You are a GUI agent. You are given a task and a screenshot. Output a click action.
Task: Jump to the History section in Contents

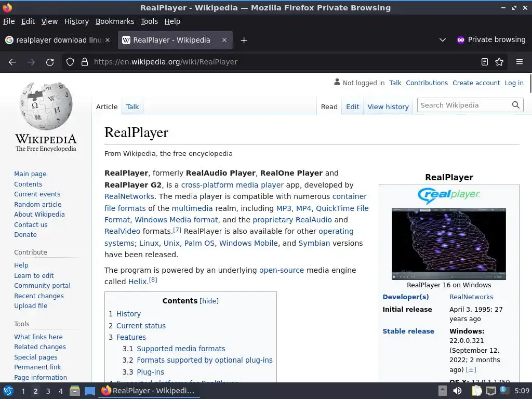[x=128, y=314]
